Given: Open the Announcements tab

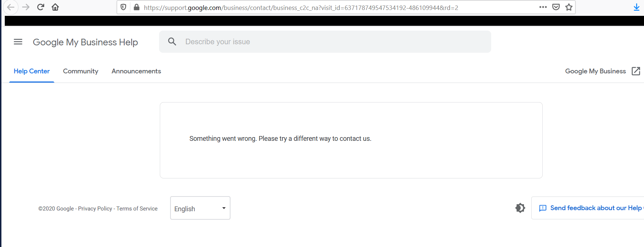Looking at the screenshot, I should coord(136,71).
